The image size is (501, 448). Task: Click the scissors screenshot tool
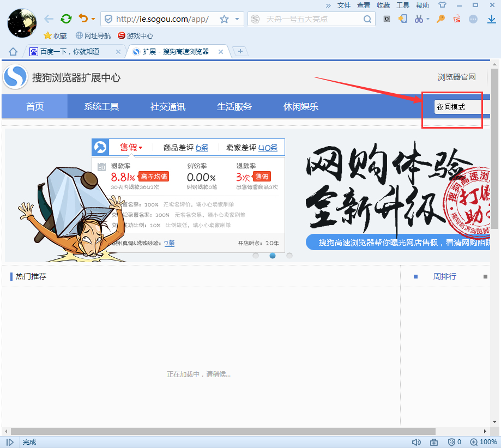pyautogui.click(x=419, y=19)
